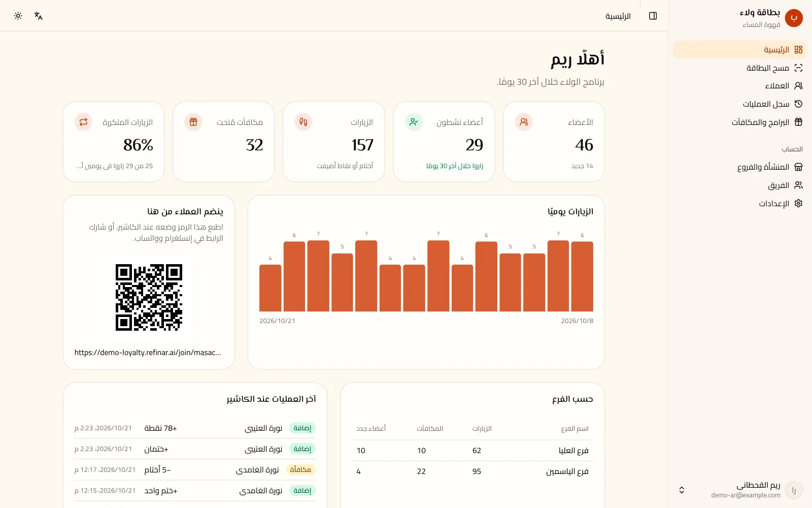This screenshot has height=508, width=812.
Task: Click the الأعضاء card person icon
Action: [524, 122]
